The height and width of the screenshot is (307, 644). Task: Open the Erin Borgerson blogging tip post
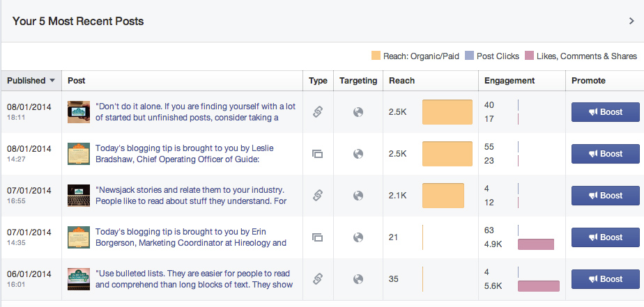click(x=190, y=237)
